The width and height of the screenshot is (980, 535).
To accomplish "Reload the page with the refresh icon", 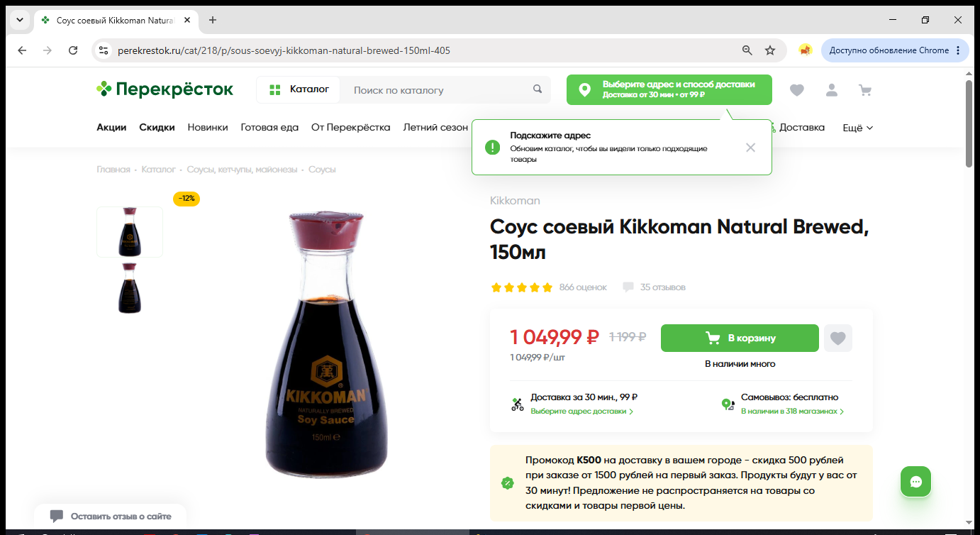I will click(x=73, y=50).
